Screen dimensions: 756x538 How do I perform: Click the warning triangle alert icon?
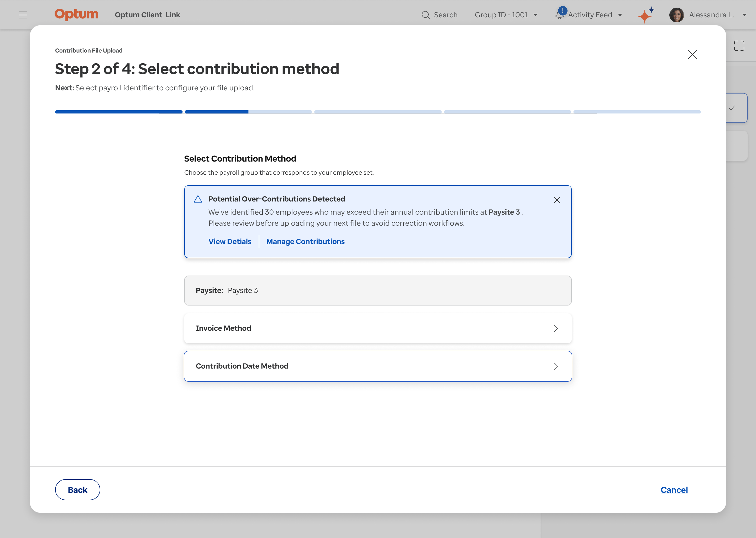click(198, 199)
